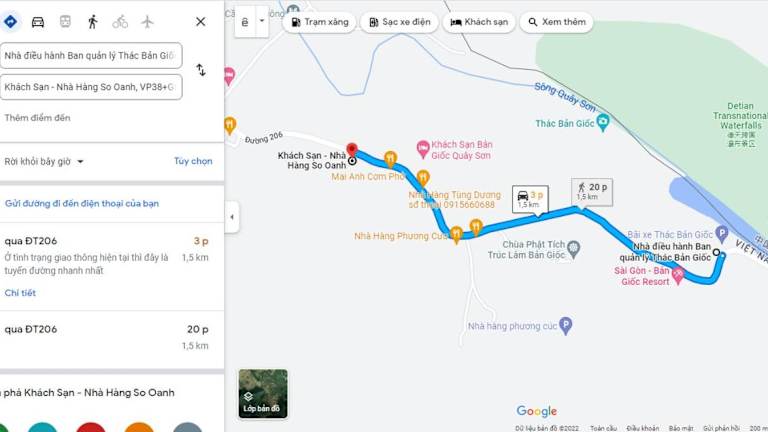Viewport: 768px width, 432px height.
Task: Close the directions panel
Action: point(200,22)
